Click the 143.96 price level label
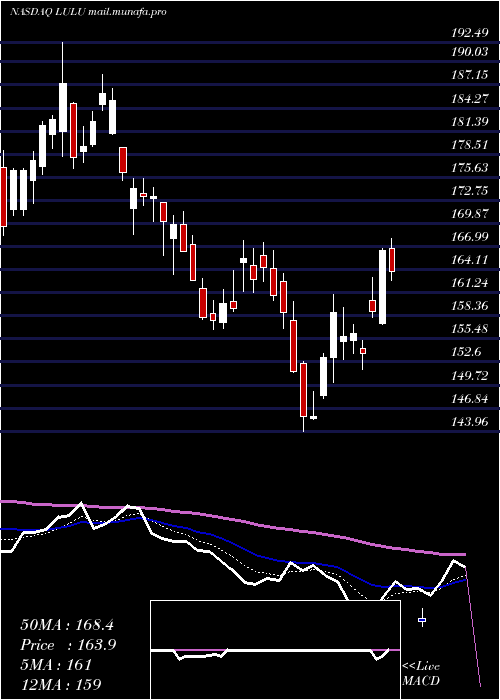The height and width of the screenshot is (700, 500). tap(470, 421)
